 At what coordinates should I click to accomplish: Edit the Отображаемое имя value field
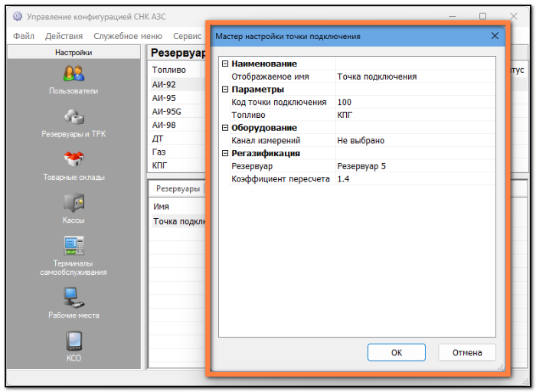[x=415, y=77]
